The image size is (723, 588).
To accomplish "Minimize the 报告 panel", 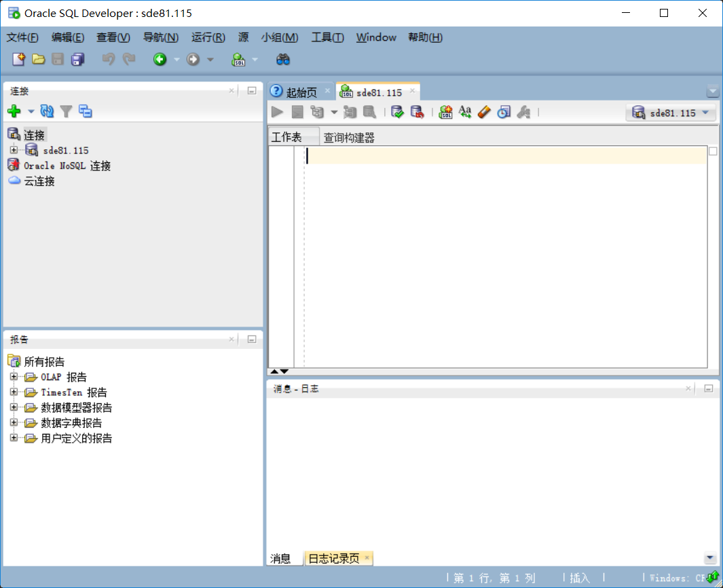I will click(252, 339).
